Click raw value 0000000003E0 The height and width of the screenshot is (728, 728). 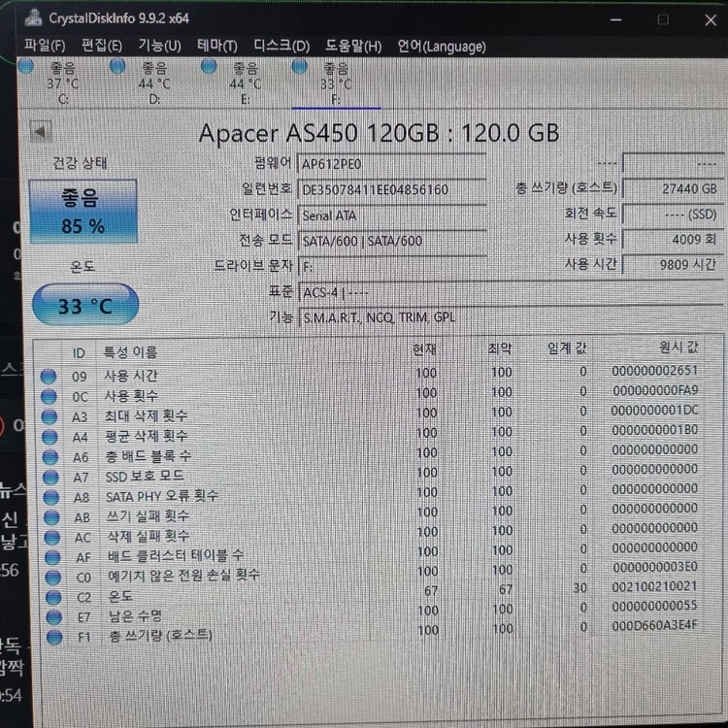(x=655, y=568)
